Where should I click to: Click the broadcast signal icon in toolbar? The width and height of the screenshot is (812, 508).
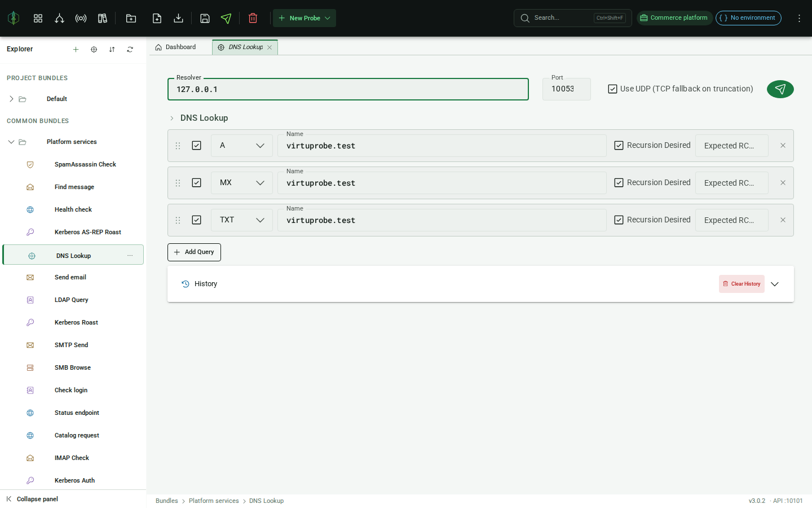(x=81, y=18)
